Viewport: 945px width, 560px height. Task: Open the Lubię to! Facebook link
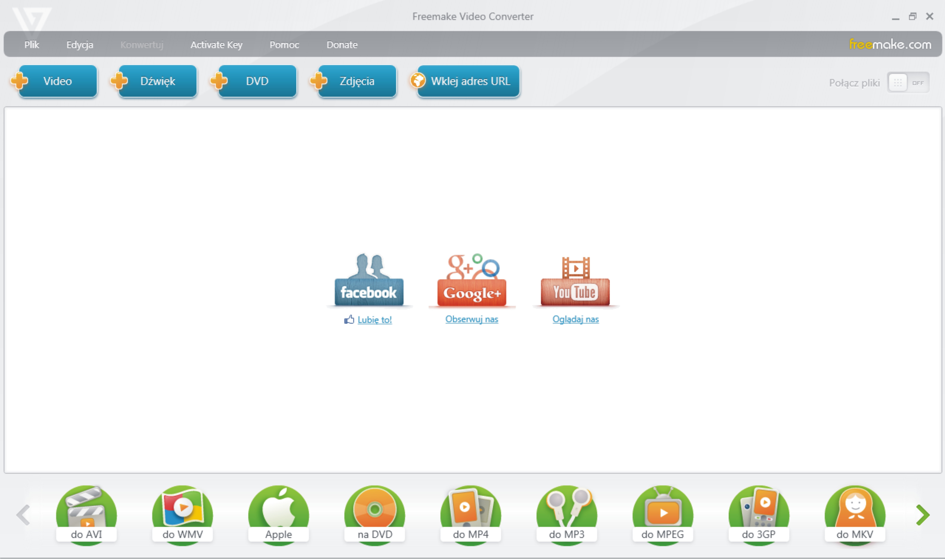click(374, 320)
